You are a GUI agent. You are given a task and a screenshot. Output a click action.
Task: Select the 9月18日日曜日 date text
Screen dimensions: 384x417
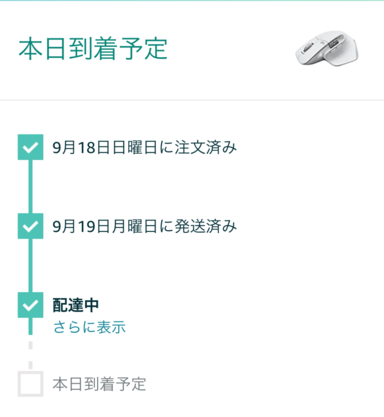point(105,148)
